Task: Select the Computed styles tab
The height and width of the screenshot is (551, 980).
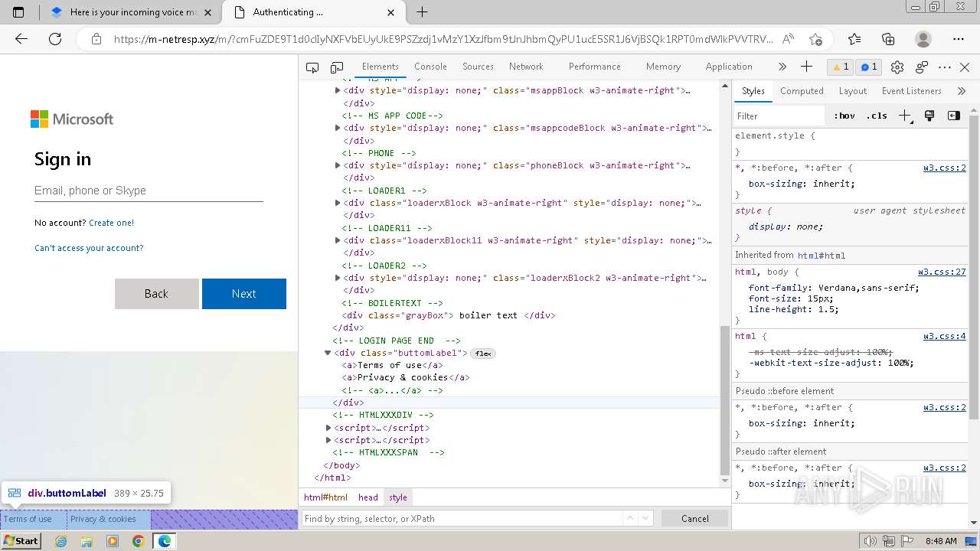Action: pyautogui.click(x=802, y=90)
